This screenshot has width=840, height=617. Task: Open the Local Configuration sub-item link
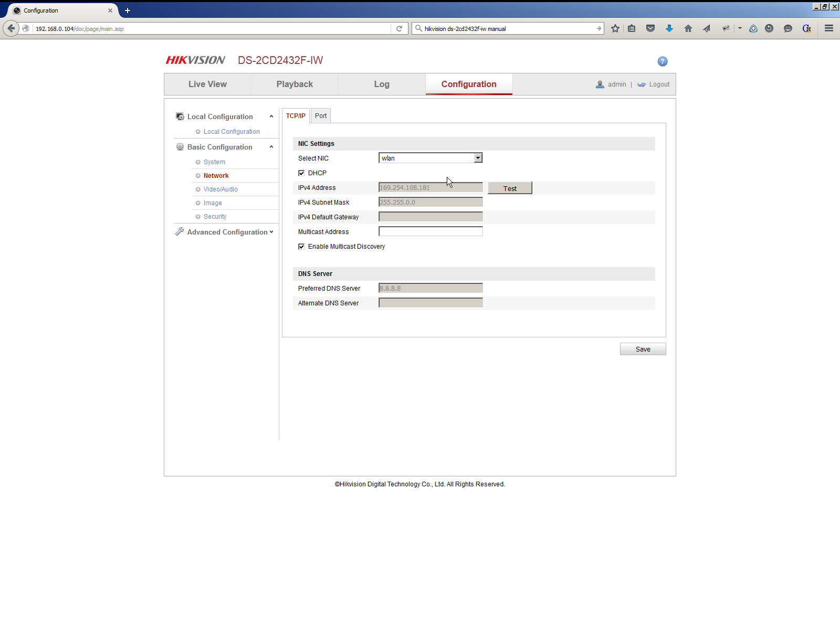[232, 132]
